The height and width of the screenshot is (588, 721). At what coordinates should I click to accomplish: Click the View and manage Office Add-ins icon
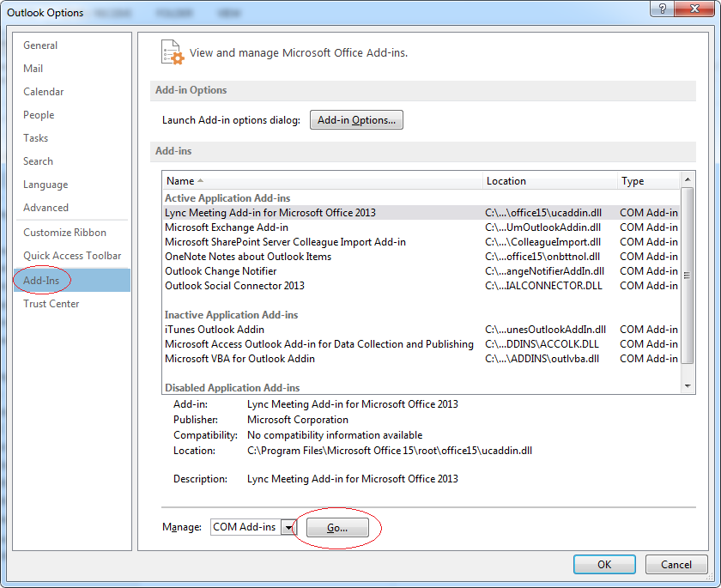click(x=170, y=52)
